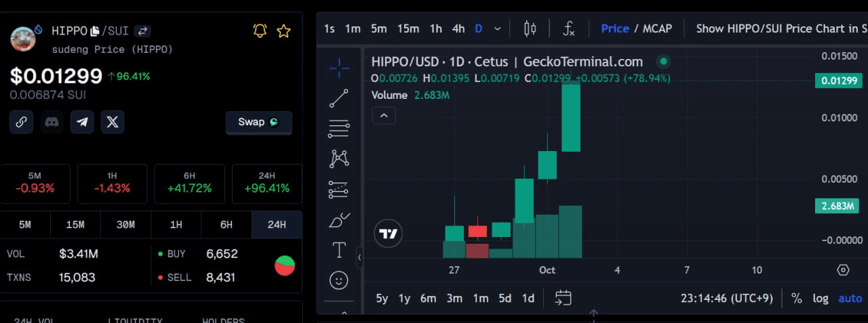Select the 24H stats tab
This screenshot has height=323, width=868.
(277, 225)
